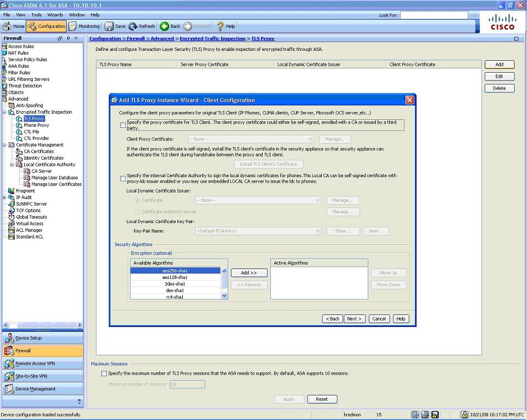Open the File menu
The height and width of the screenshot is (420, 527).
pos(7,15)
